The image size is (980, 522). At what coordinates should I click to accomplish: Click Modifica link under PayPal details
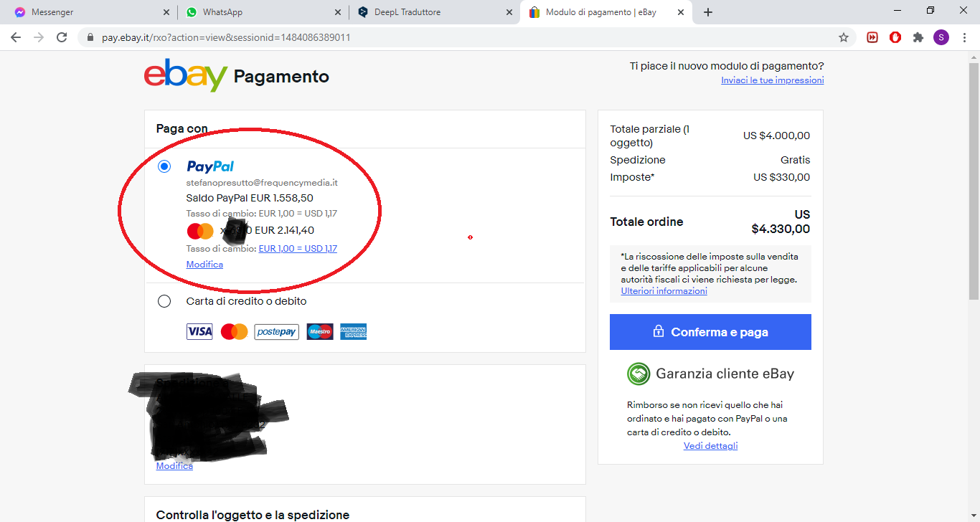pyautogui.click(x=204, y=265)
